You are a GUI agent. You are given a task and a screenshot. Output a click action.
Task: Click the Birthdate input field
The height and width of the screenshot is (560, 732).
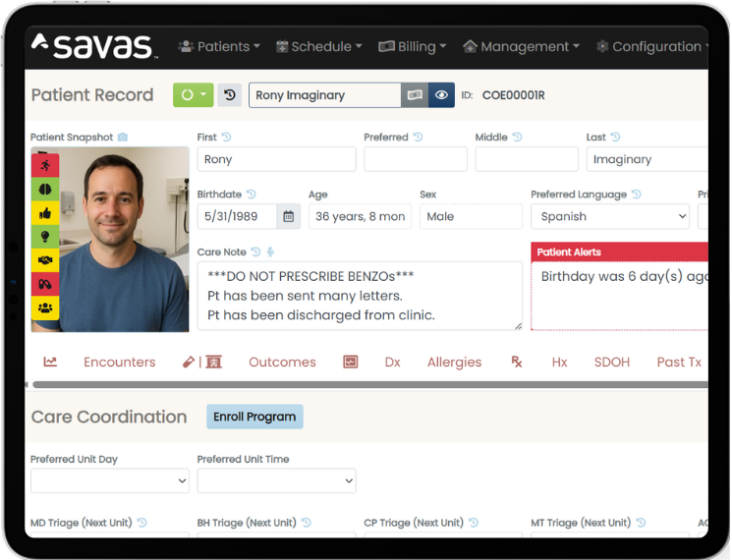coord(237,216)
